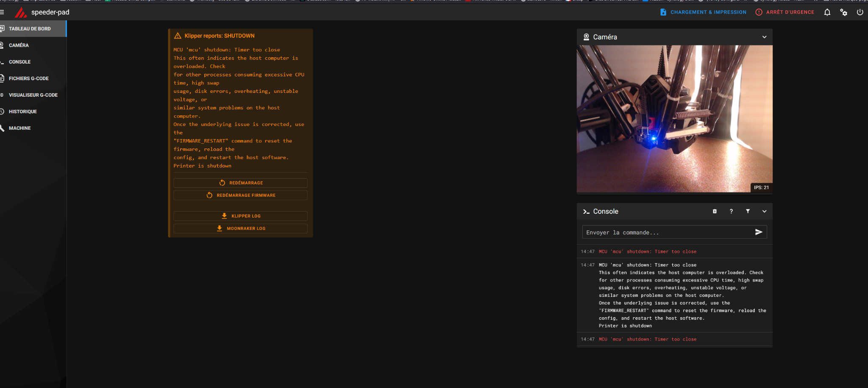Click the warning triangle in shutdown panel

click(178, 36)
